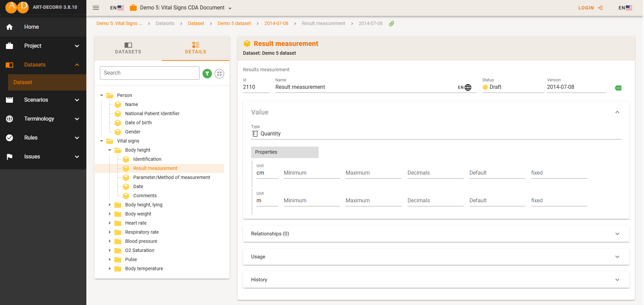Viewport: 644px width, 305px height.
Task: Switch to the DATASETS tab
Action: click(128, 48)
